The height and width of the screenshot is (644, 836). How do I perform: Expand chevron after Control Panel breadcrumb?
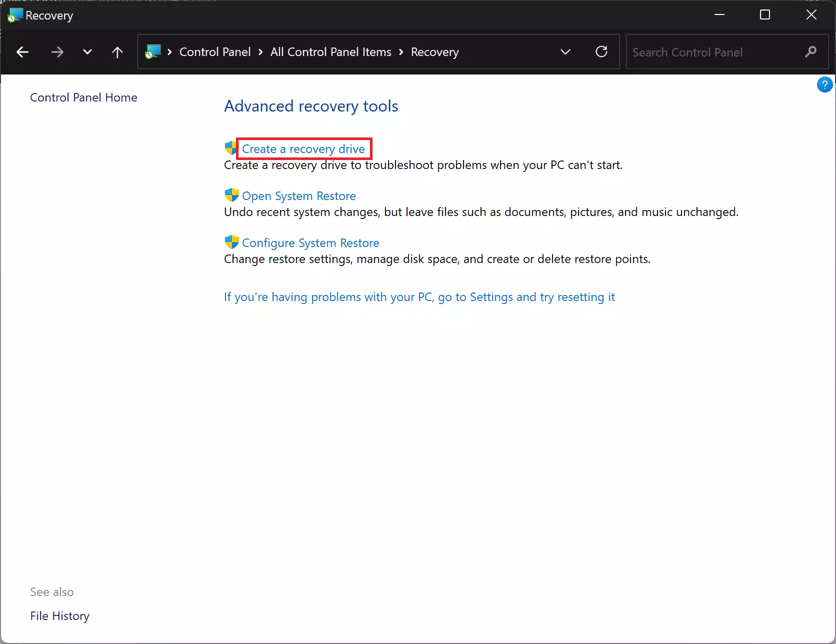(x=260, y=52)
